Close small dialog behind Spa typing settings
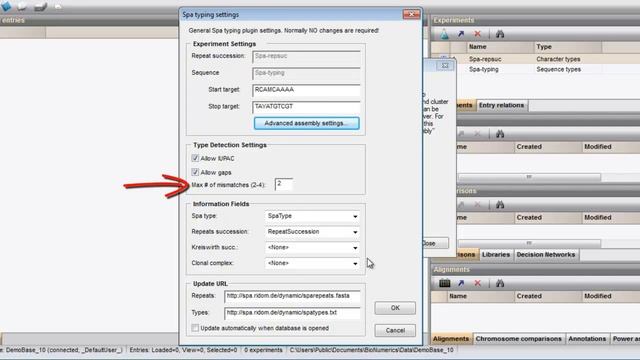 coord(445,65)
